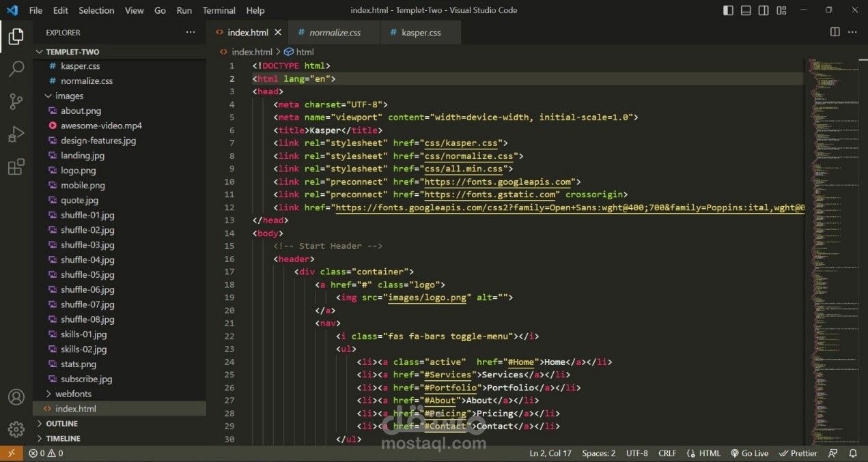
Task: Open editor More Actions ellipsis
Action: (852, 32)
